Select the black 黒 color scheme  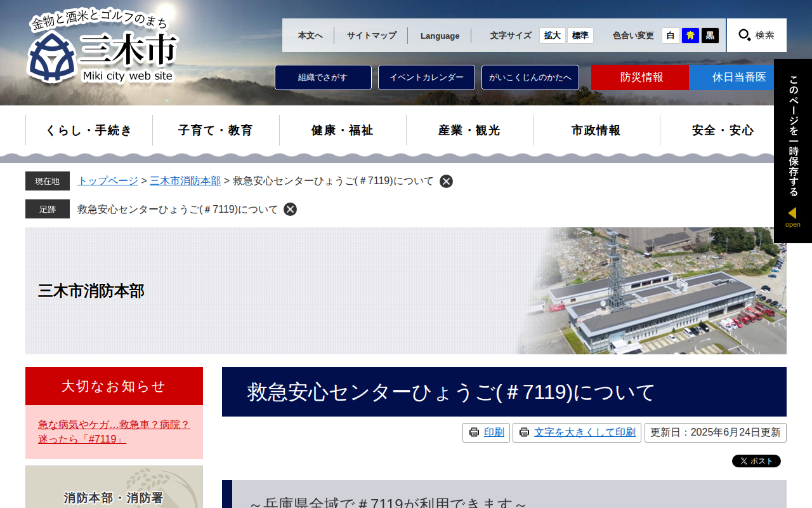coord(710,36)
